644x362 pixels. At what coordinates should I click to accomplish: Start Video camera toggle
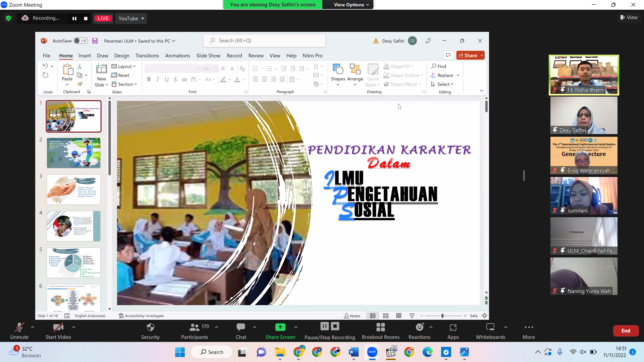58,327
